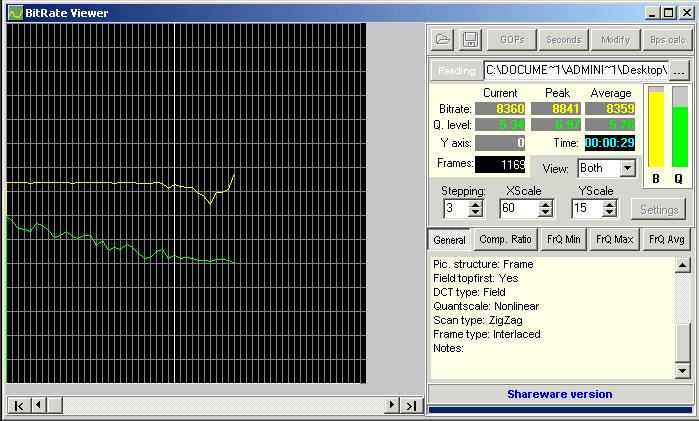Viewport: 699px width, 421px height.
Task: Click the Seconds button
Action: tap(564, 40)
